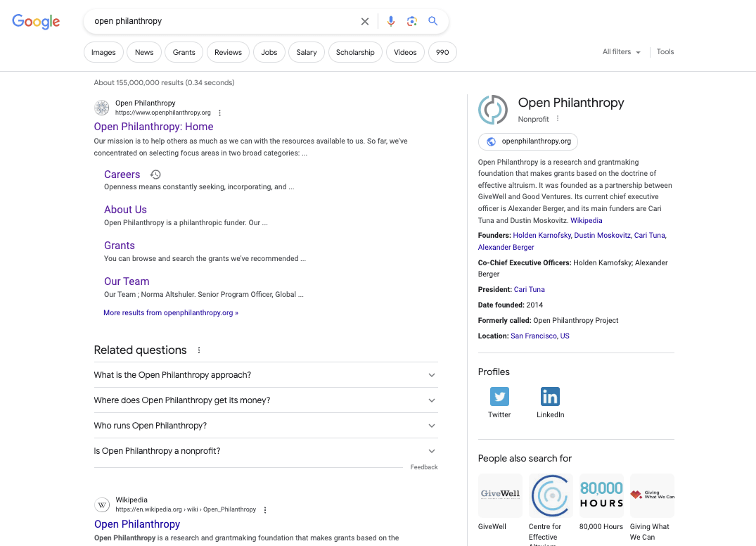
Task: Open three-dot menu beside Wikipedia result URL
Action: 265,510
